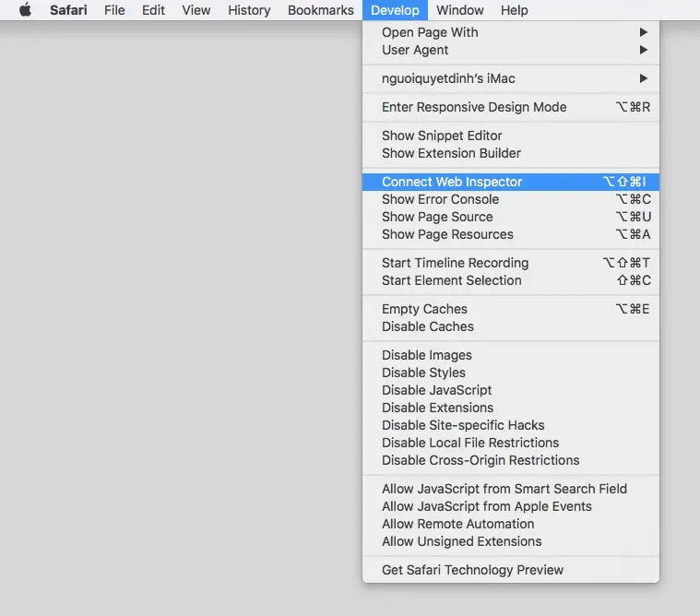
Task: Click Empty Caches
Action: (511, 309)
